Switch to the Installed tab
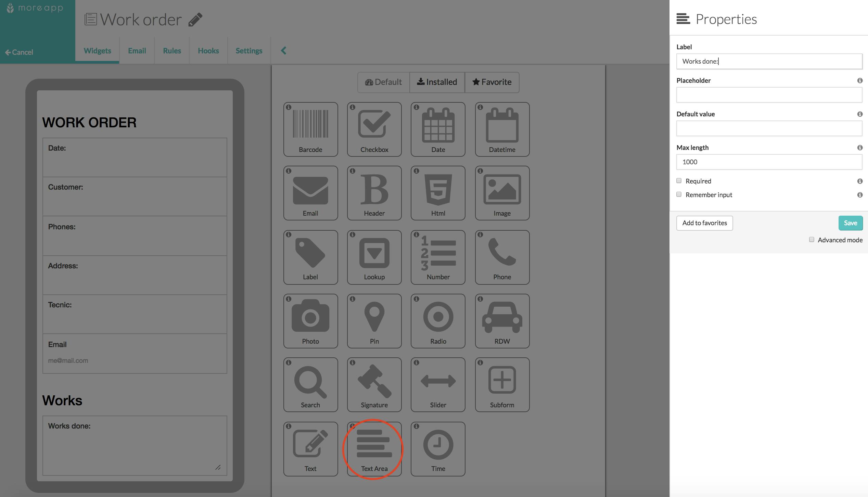Viewport: 868px width, 497px height. [x=437, y=81]
